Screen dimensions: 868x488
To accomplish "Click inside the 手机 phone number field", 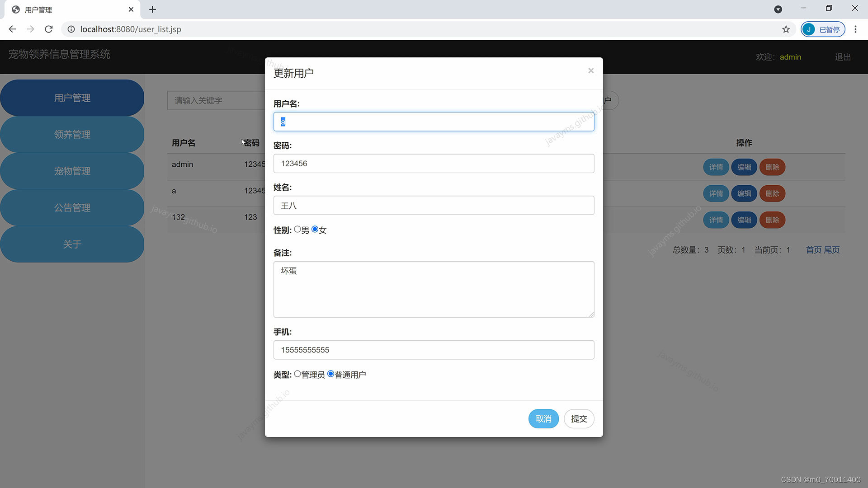I will tap(434, 349).
